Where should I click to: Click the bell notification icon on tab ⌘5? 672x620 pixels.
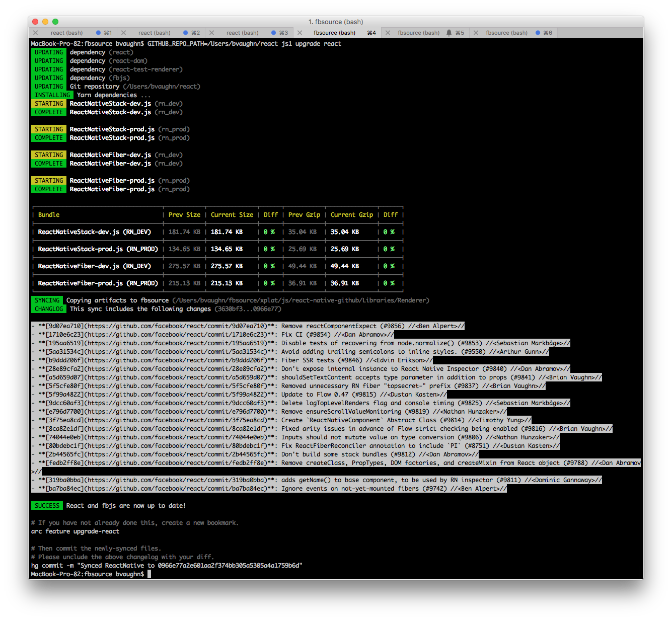pos(449,33)
